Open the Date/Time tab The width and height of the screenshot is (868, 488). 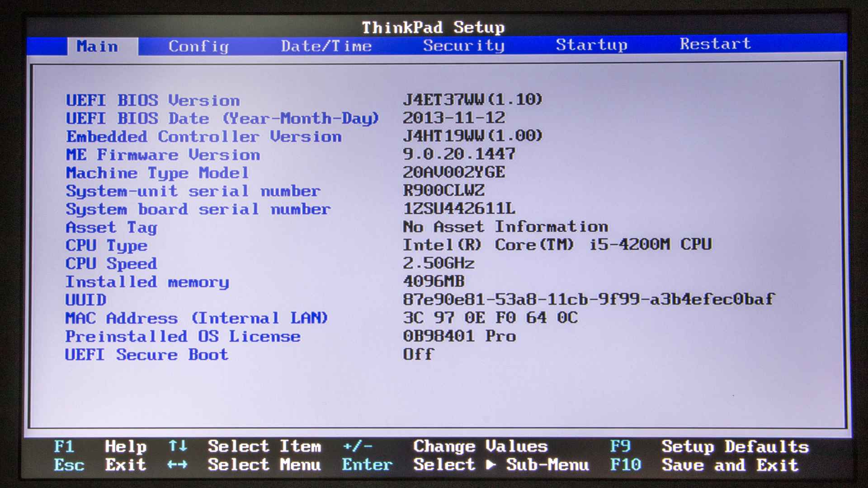[x=325, y=45]
